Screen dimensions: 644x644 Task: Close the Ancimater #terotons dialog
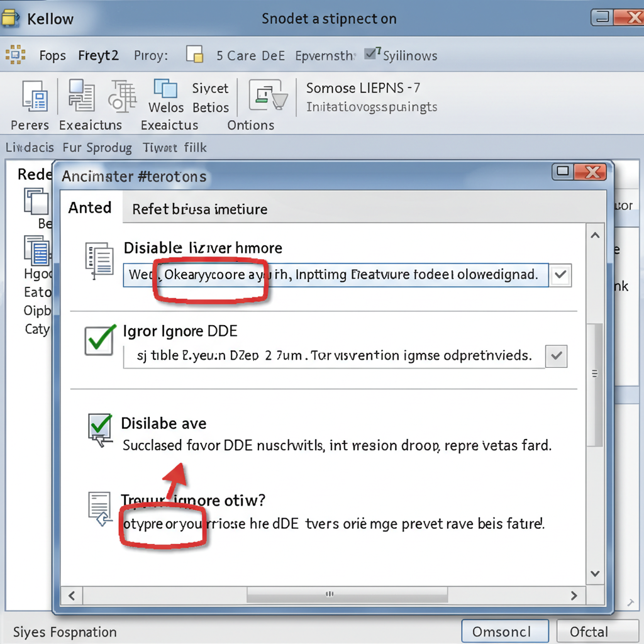pyautogui.click(x=590, y=172)
